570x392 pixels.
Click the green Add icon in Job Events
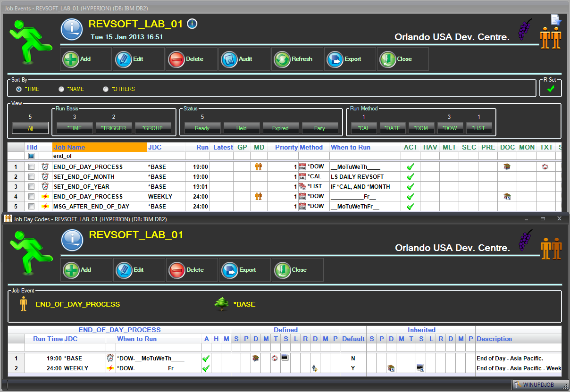click(71, 59)
